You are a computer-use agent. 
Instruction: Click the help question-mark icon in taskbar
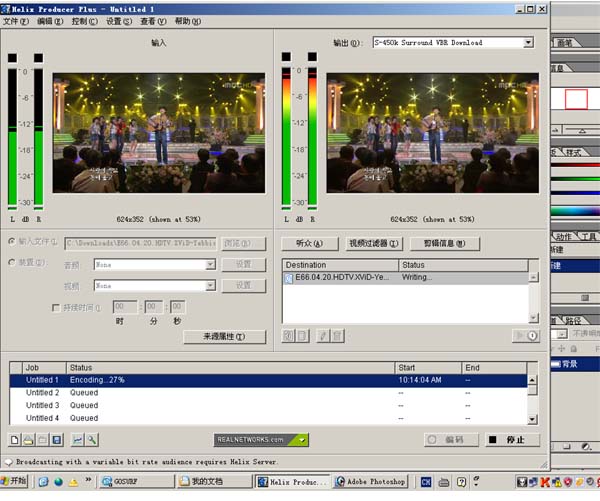(461, 482)
